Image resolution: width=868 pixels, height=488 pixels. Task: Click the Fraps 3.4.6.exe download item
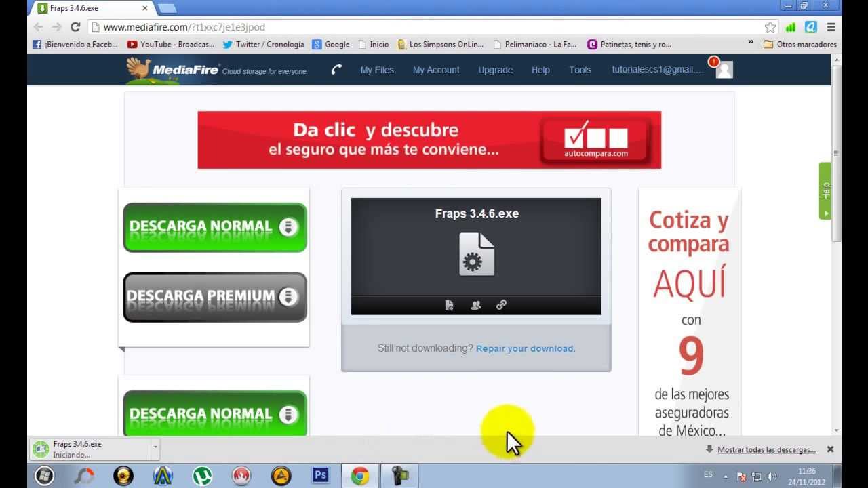point(90,449)
